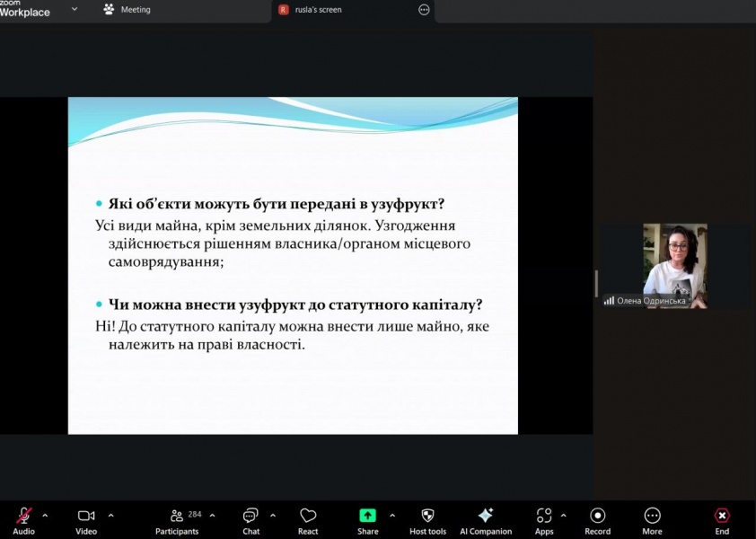Launch the AI Companion sparkle icon
Image resolution: width=756 pixels, height=539 pixels.
click(485, 516)
